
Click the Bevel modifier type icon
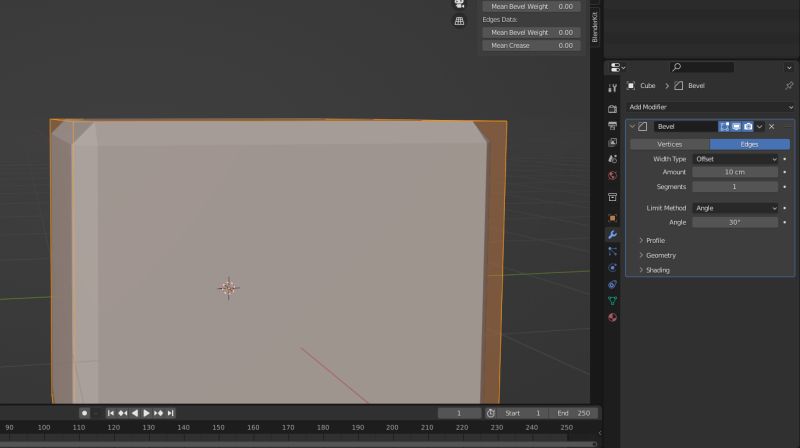(x=643, y=127)
